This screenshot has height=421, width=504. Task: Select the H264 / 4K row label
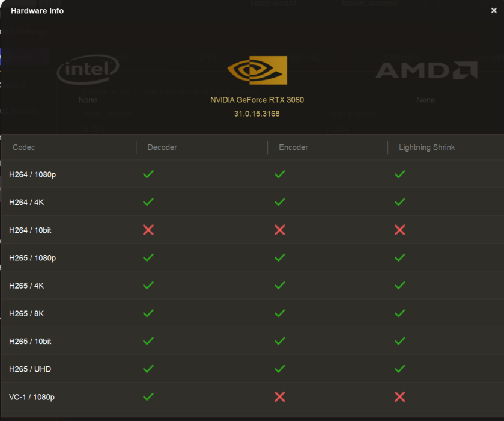(x=26, y=203)
